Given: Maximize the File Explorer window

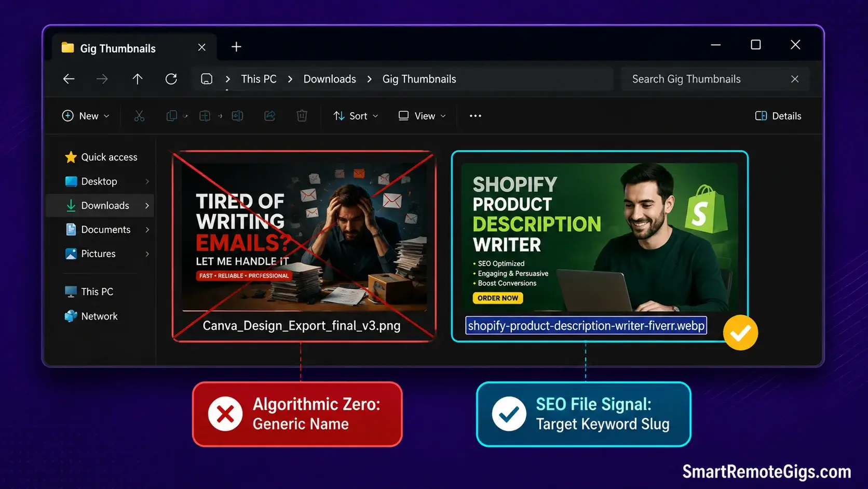Looking at the screenshot, I should click(756, 45).
